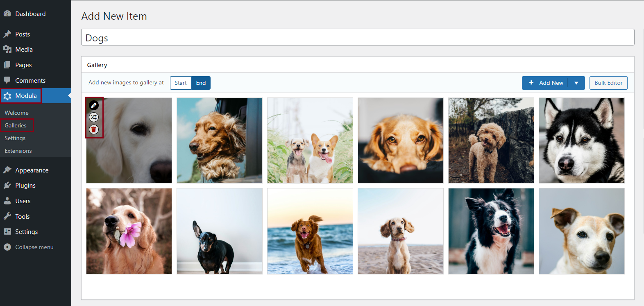Viewport: 644px width, 306px height.
Task: Set new images position to Start
Action: [x=181, y=83]
